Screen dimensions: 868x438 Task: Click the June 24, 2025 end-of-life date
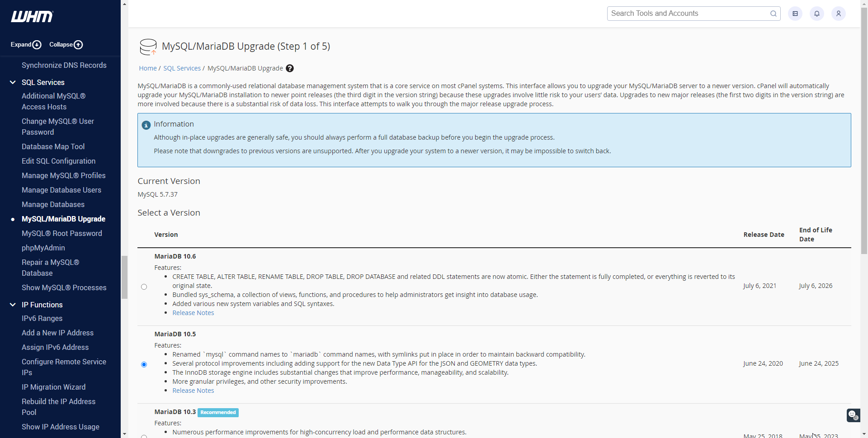[819, 363]
